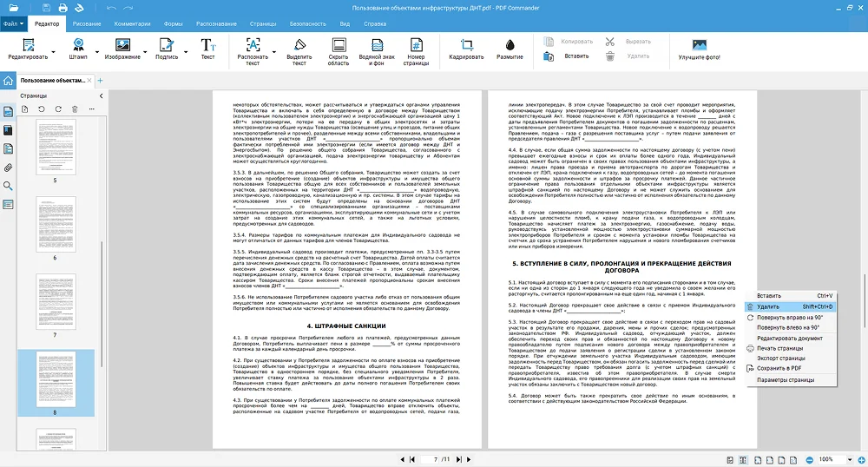Image resolution: width=868 pixels, height=467 pixels.
Task: Switch to the Безопасность ribbon tab
Action: coord(308,23)
